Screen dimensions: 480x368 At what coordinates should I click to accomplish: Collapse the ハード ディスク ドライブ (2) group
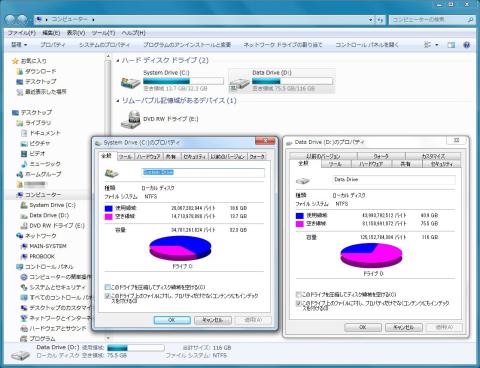tap(118, 61)
